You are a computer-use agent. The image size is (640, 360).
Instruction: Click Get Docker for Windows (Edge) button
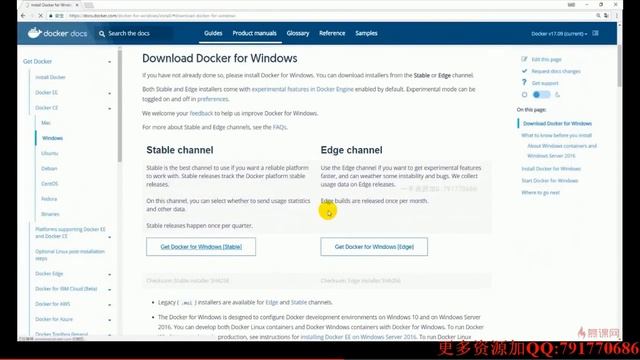click(374, 247)
